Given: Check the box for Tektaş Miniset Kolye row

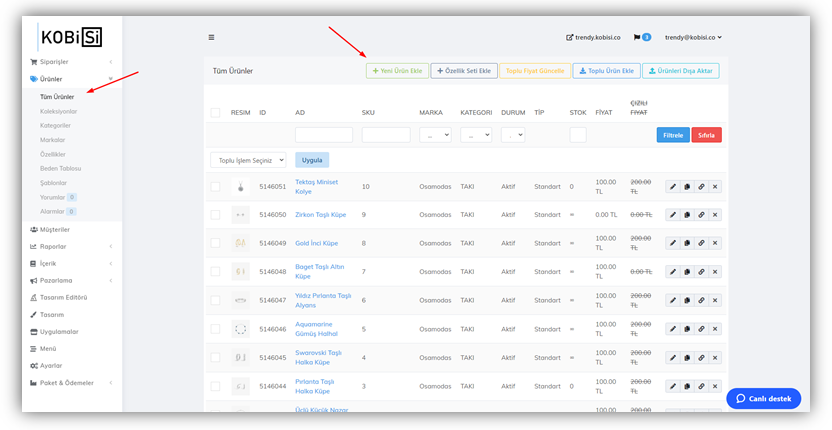Looking at the screenshot, I should [215, 187].
